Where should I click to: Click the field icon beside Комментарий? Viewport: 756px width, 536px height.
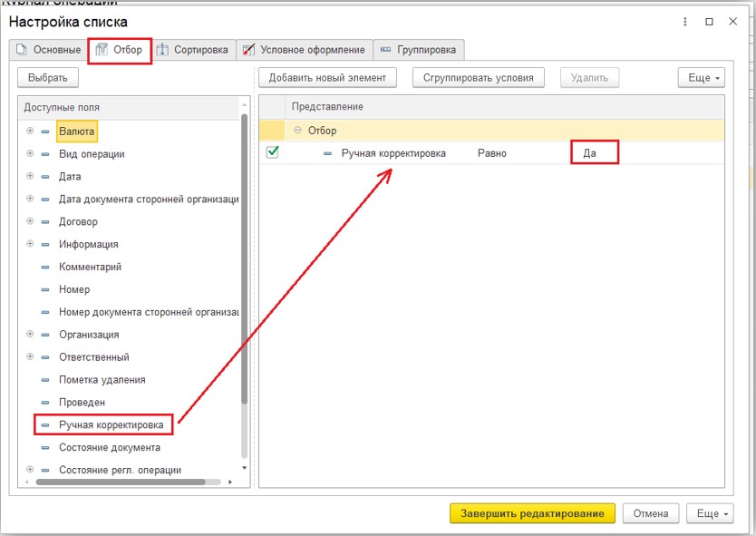(x=45, y=268)
